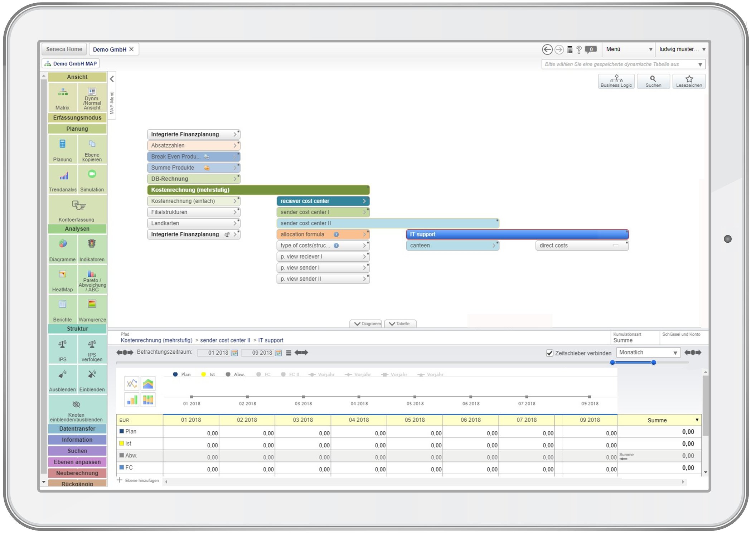Switch to Seneca Home tab

(64, 49)
